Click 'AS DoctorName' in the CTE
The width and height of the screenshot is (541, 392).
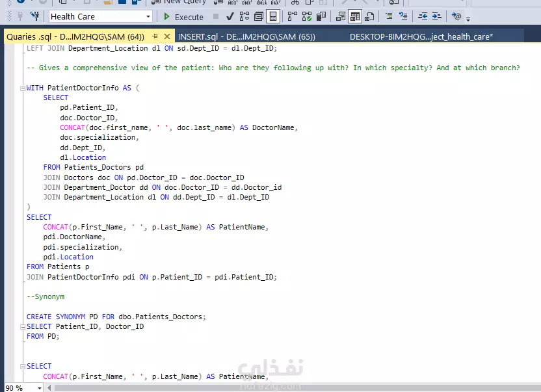coord(267,127)
